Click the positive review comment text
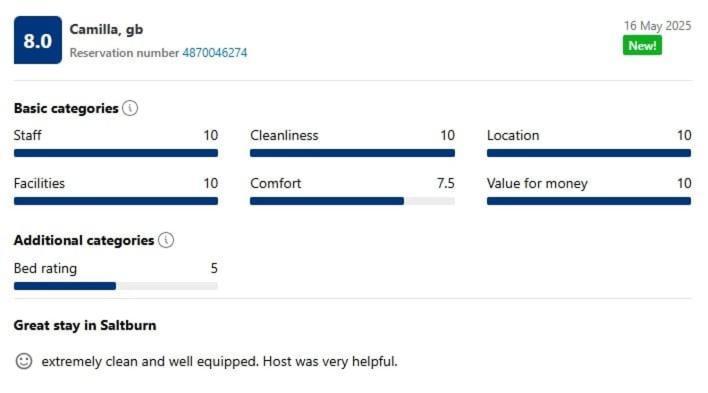 (x=219, y=361)
